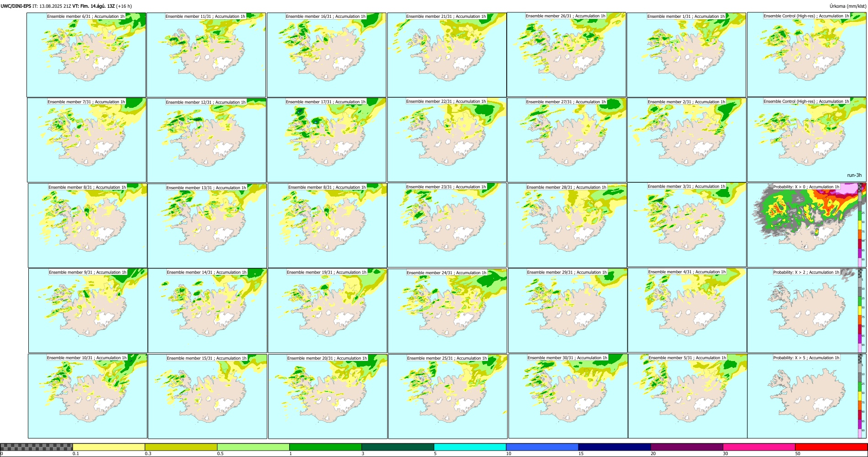The image size is (868, 457).
Task: Open the Ensemble member 28/31 map panel
Action: tap(567, 226)
